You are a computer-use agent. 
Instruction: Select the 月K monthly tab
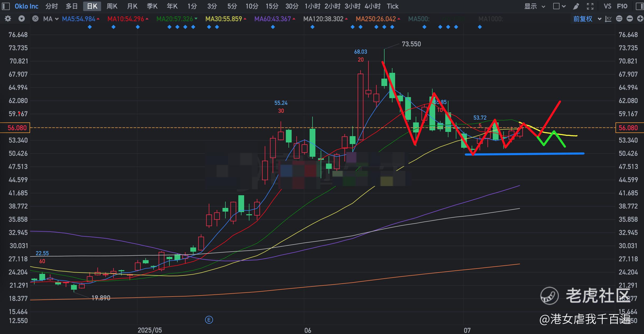[132, 6]
